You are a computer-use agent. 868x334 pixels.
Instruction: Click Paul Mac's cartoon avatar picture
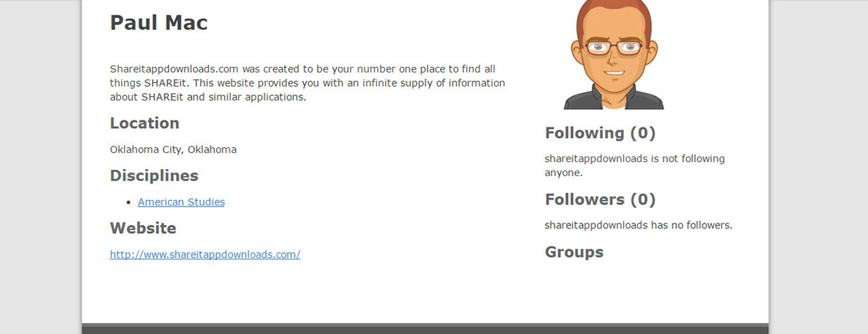pos(614,55)
